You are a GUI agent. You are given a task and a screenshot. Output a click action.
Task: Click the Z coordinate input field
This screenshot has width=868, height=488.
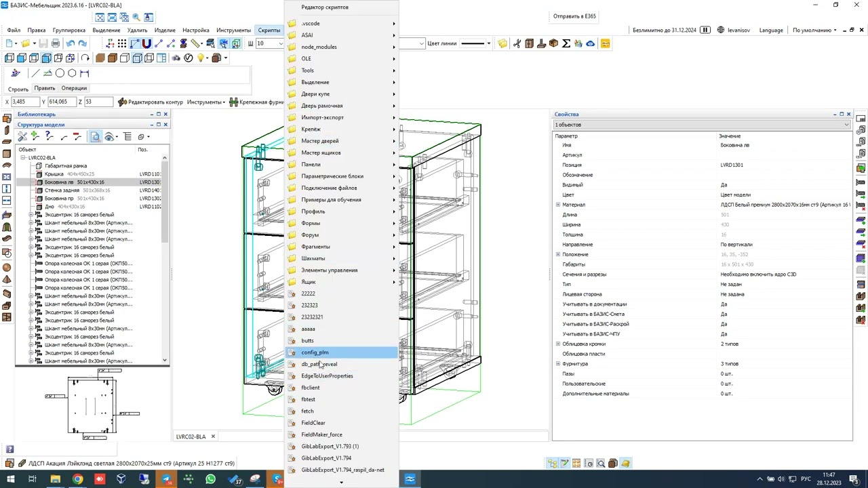tap(99, 102)
